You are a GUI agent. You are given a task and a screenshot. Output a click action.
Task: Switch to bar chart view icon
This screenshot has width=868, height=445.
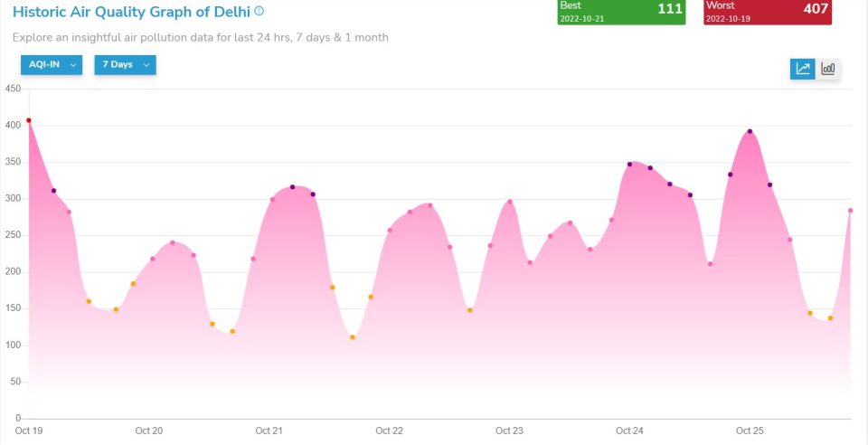(828, 69)
